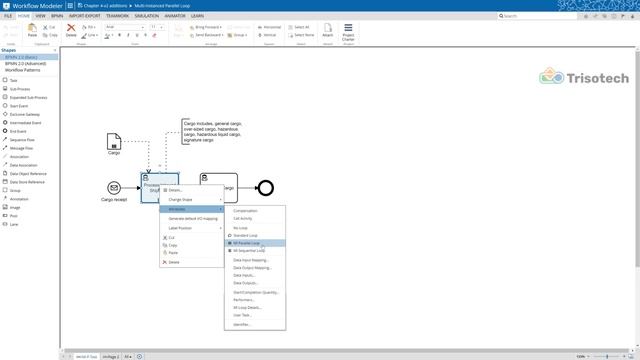Select the Data Association connector
The width and height of the screenshot is (640, 360).
point(20,165)
